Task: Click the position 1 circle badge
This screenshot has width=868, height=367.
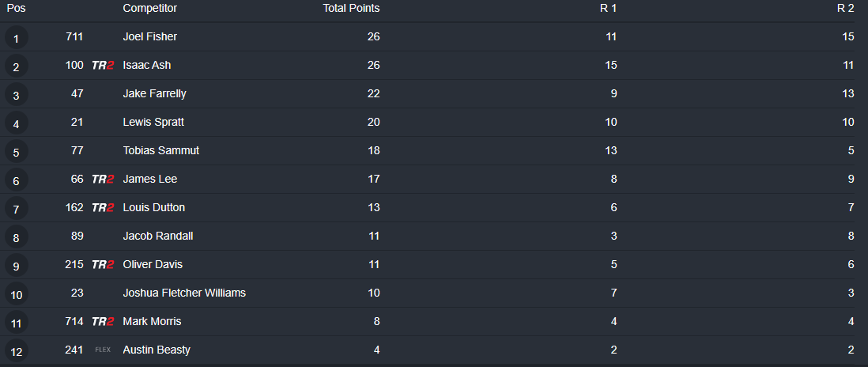Action: pos(16,37)
